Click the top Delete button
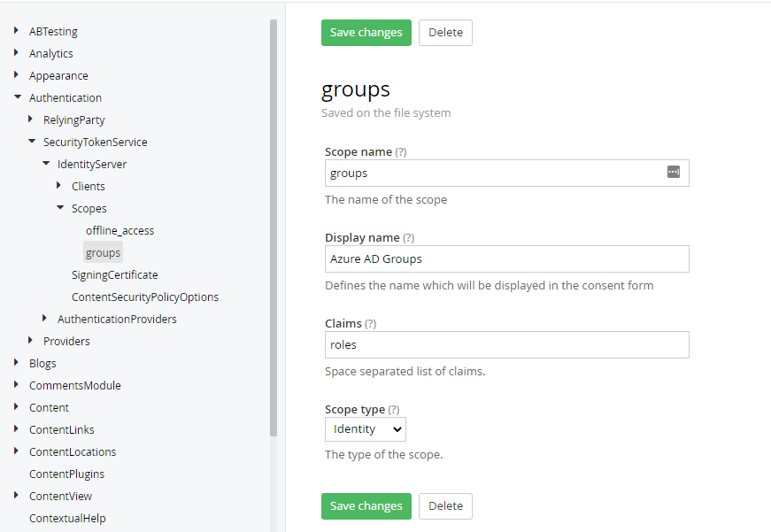Viewport: 771px width, 532px height. tap(445, 33)
